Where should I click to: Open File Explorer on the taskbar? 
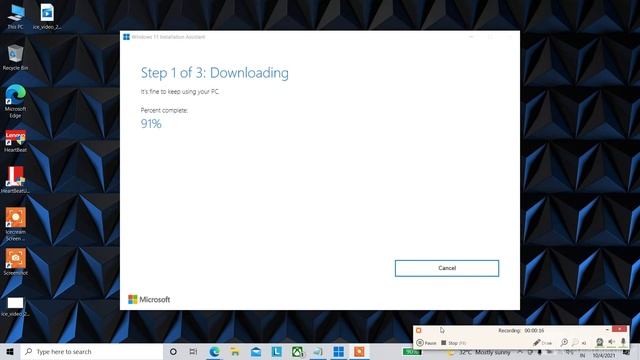235,351
